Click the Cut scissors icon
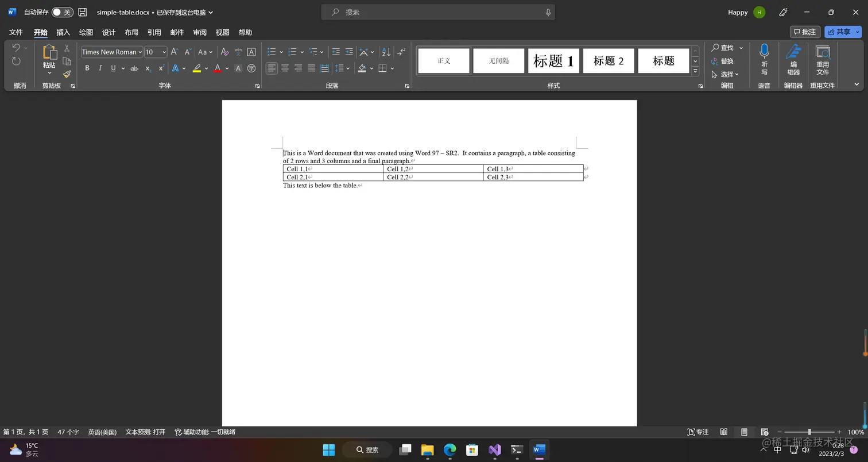The width and height of the screenshot is (868, 462). (x=67, y=48)
